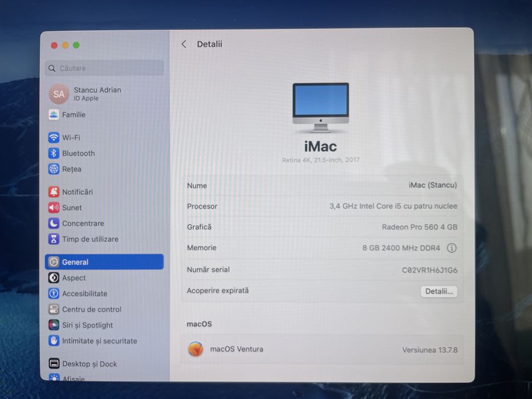532x399 pixels.
Task: Open the Aspect icon in the sidebar
Action: pyautogui.click(x=54, y=278)
